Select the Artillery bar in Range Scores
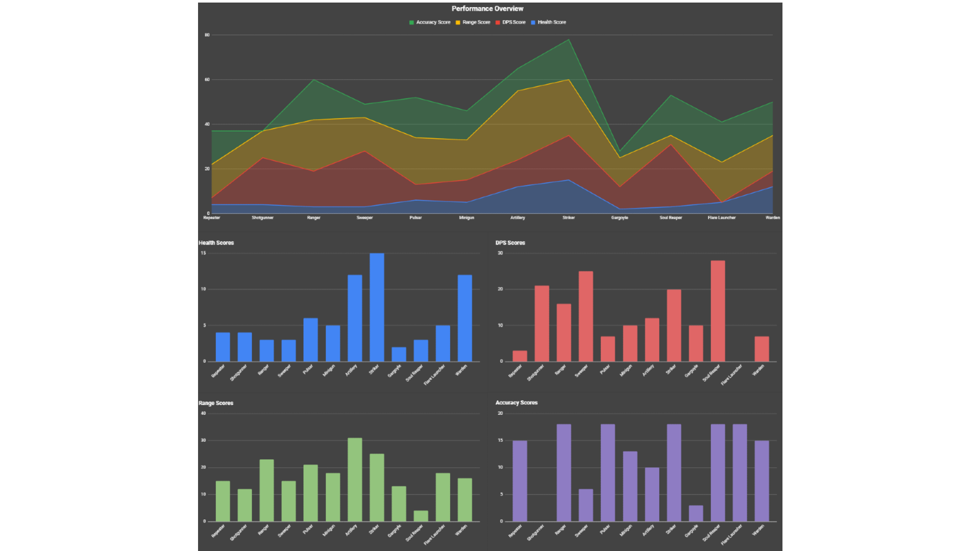980x551 pixels. click(355, 480)
